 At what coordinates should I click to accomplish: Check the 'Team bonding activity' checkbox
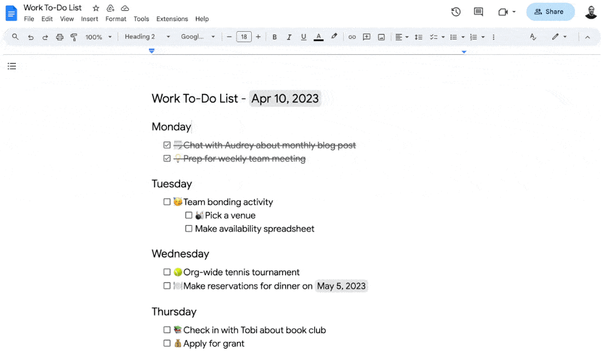point(166,201)
